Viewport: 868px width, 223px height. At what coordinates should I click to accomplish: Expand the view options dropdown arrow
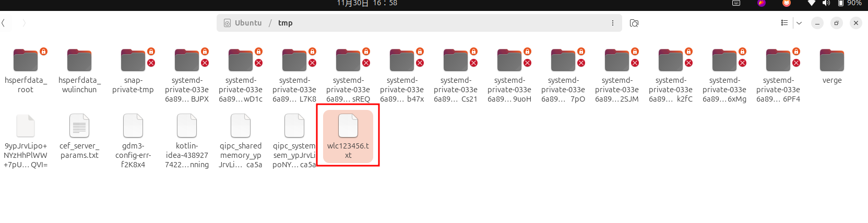(x=799, y=23)
